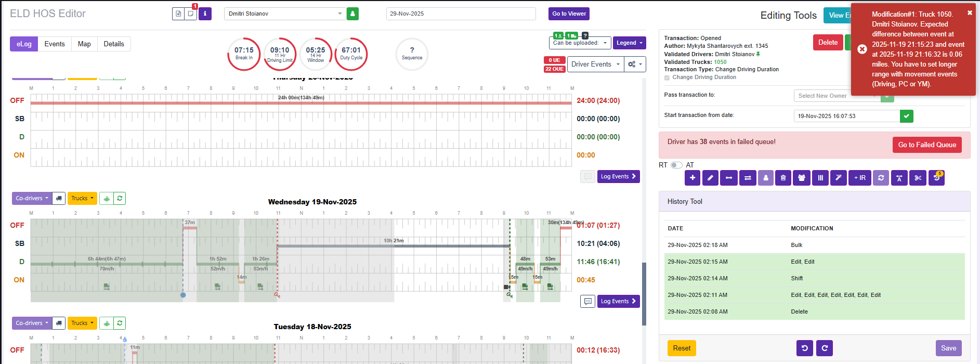Select the scissors cut tool
The height and width of the screenshot is (364, 980).
click(x=918, y=178)
